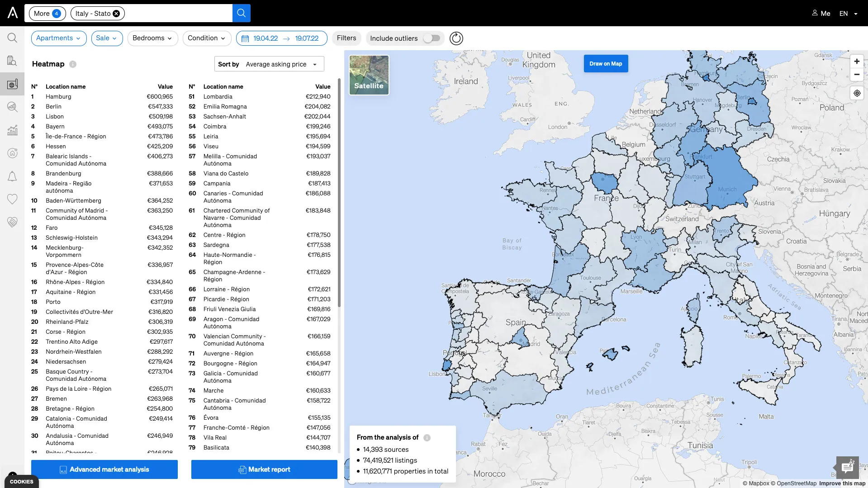Click the app logo in top-left corner
Viewport: 868px width, 488px height.
pyautogui.click(x=13, y=13)
